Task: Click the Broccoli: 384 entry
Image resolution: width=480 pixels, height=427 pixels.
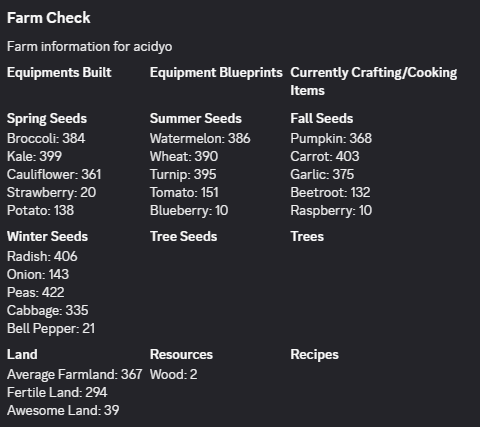Action: click(46, 138)
